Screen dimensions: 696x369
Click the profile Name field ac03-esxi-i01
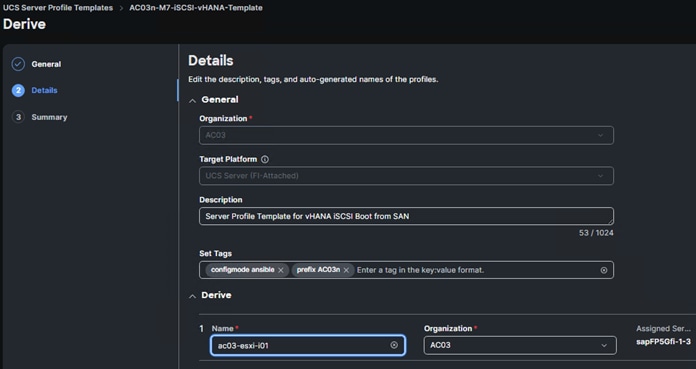[x=308, y=345]
